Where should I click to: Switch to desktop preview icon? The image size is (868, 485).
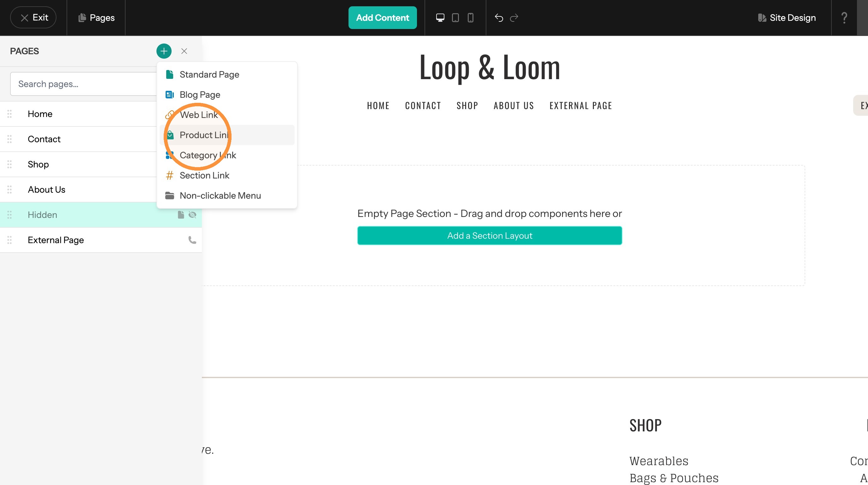pyautogui.click(x=440, y=18)
